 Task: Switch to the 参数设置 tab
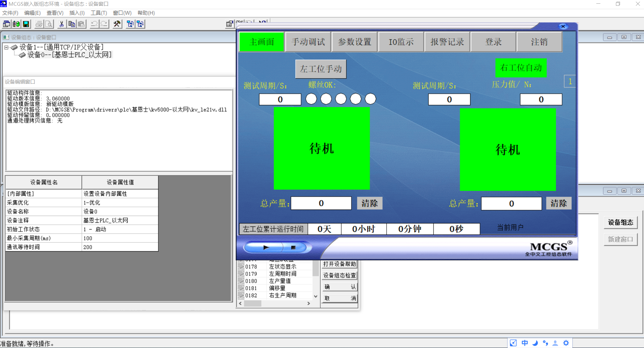tap(354, 42)
